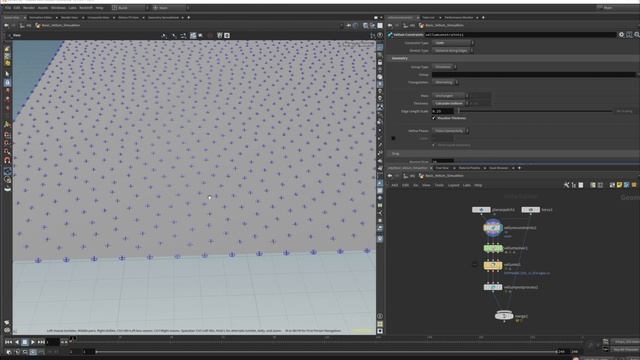Jump to last frame in playbar
Viewport: 640px width, 360px height.
pyautogui.click(x=41, y=342)
